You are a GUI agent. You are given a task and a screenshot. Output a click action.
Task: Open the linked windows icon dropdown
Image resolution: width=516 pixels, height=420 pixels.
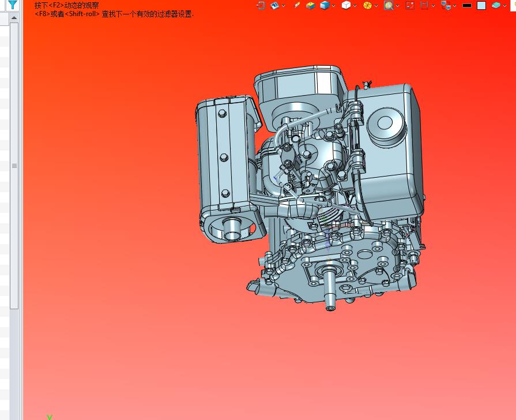click(454, 6)
